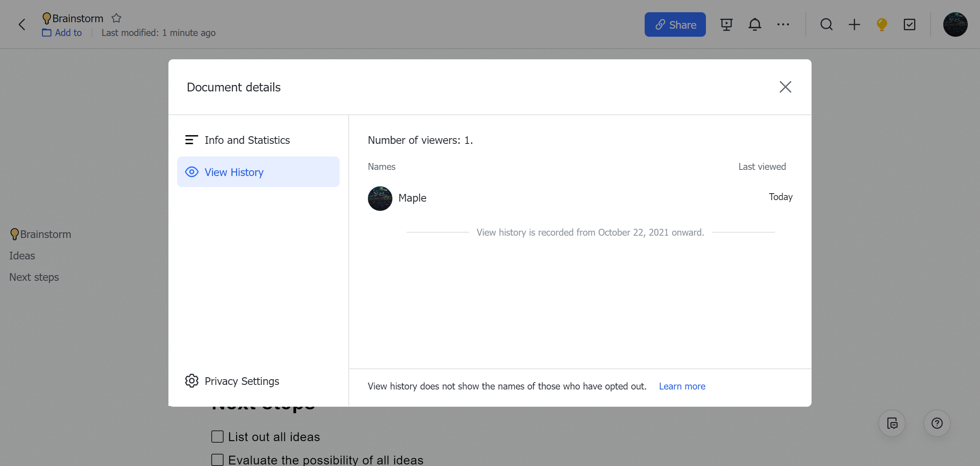Click the Learn more link
This screenshot has width=980, height=466.
(x=682, y=386)
